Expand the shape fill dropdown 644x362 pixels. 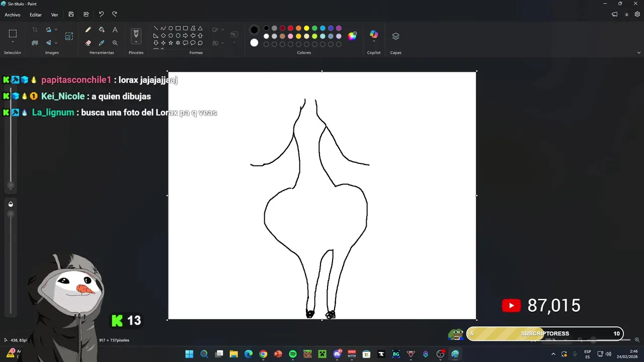[222, 43]
